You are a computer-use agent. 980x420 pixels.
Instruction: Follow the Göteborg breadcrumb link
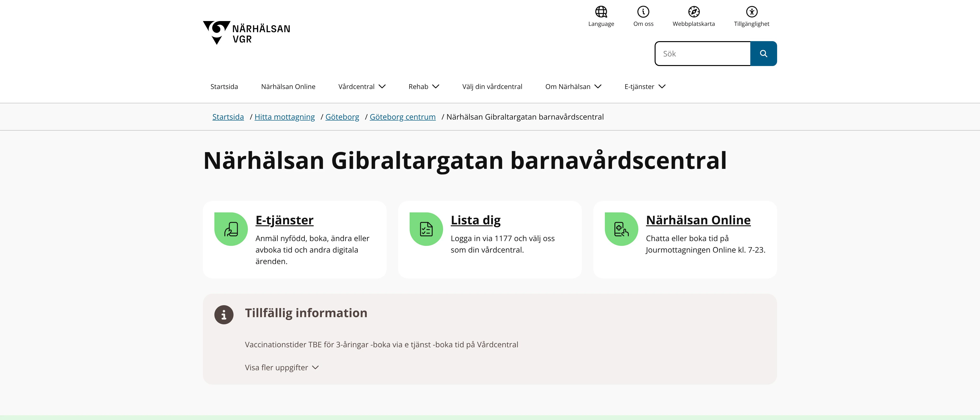(342, 117)
